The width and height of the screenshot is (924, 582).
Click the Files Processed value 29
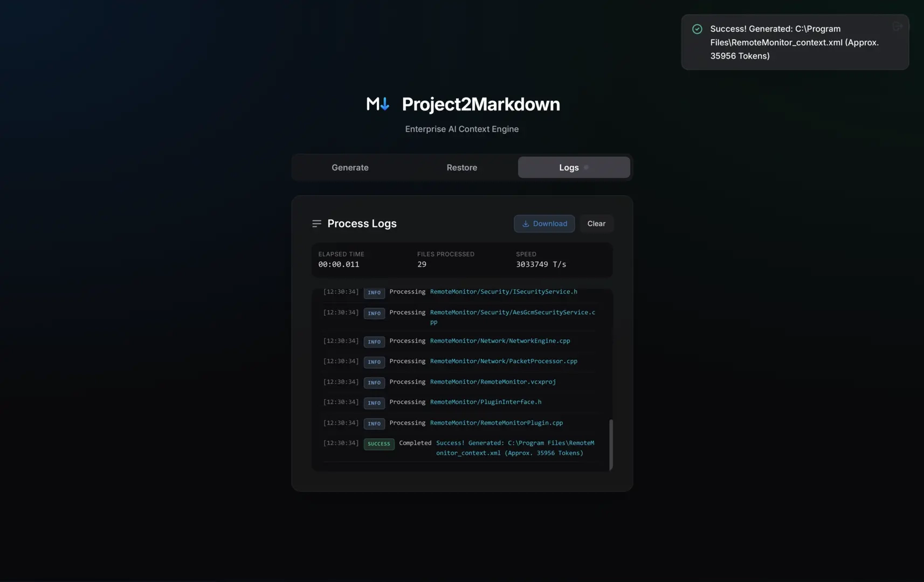(x=422, y=264)
